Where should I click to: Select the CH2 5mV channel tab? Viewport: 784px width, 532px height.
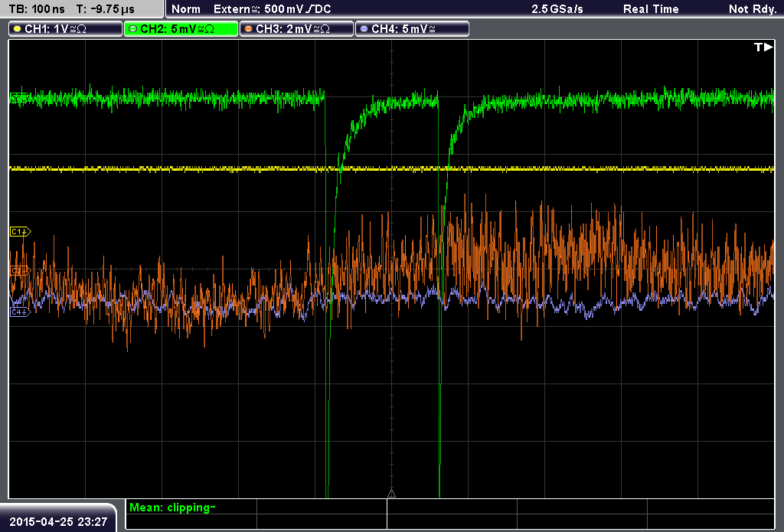pos(181,29)
